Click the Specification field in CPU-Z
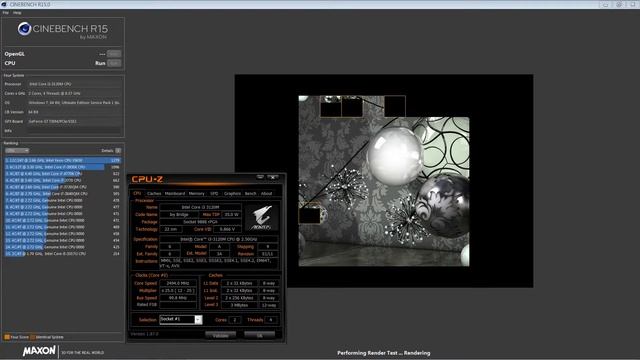This screenshot has width=640, height=360. pos(218,239)
